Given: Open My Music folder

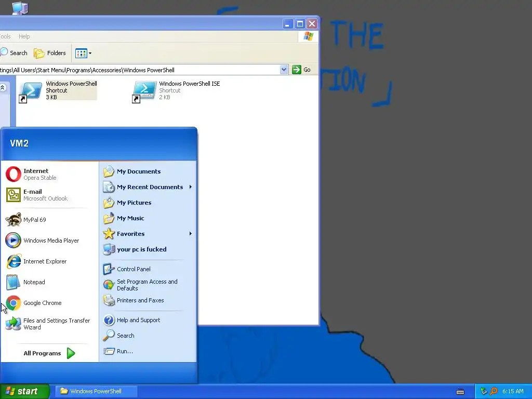Looking at the screenshot, I should pyautogui.click(x=148, y=218).
